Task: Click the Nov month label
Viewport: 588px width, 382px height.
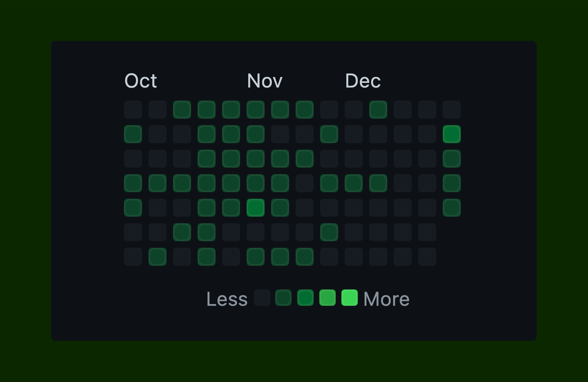Action: tap(265, 81)
